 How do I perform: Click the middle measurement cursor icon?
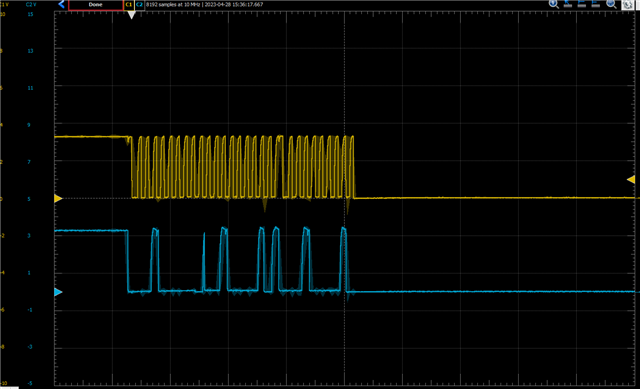(x=582, y=4)
